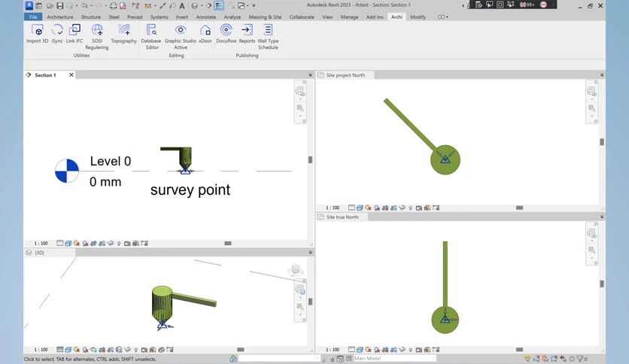Select the Text tool 'A' in quick access toolbar
Image resolution: width=629 pixels, height=364 pixels.
point(182,5)
